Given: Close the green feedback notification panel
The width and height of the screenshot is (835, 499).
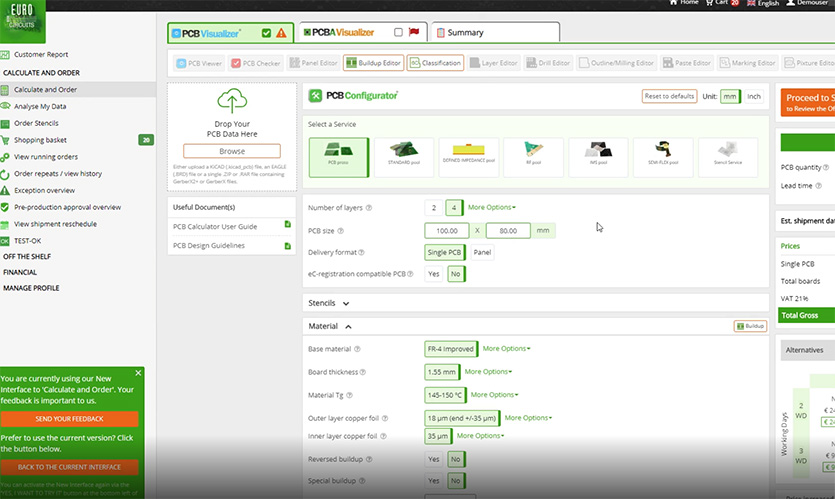Looking at the screenshot, I should 139,373.
